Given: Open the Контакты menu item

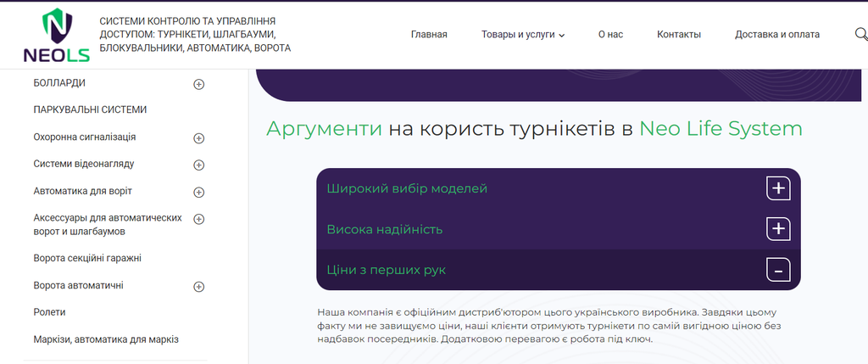Looking at the screenshot, I should [679, 34].
